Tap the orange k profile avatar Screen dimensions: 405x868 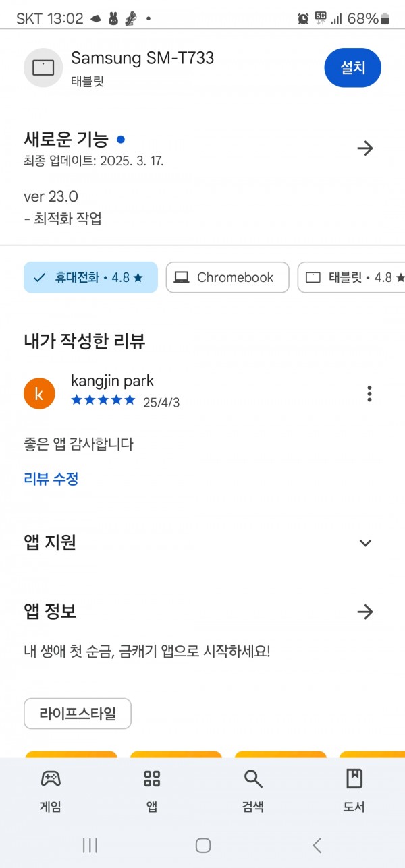tap(39, 394)
